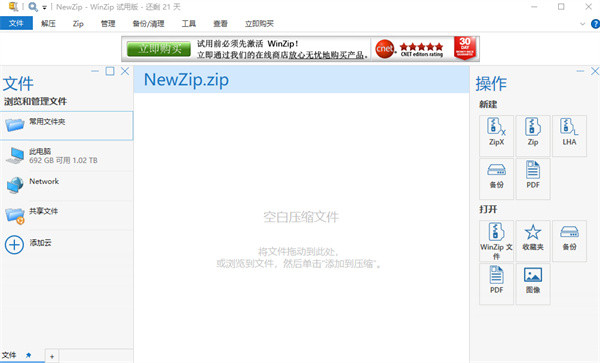Minimize the 文件 panel
This screenshot has width=600, height=363.
click(95, 71)
